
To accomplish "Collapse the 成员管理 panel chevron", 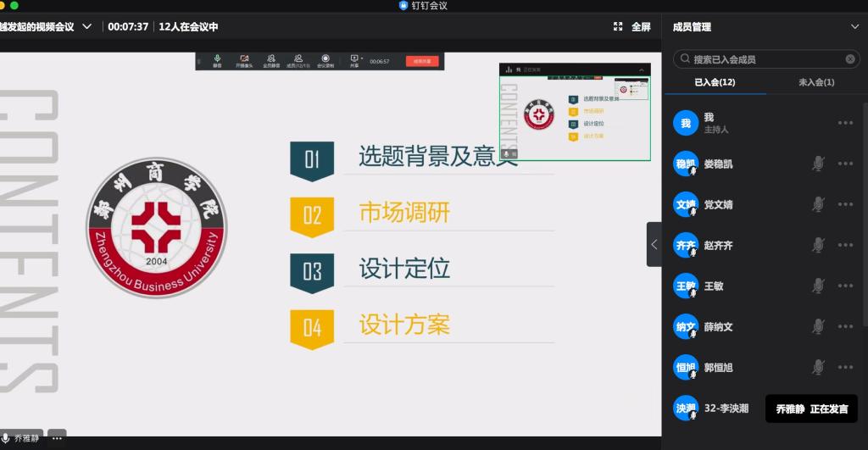I will (x=854, y=26).
